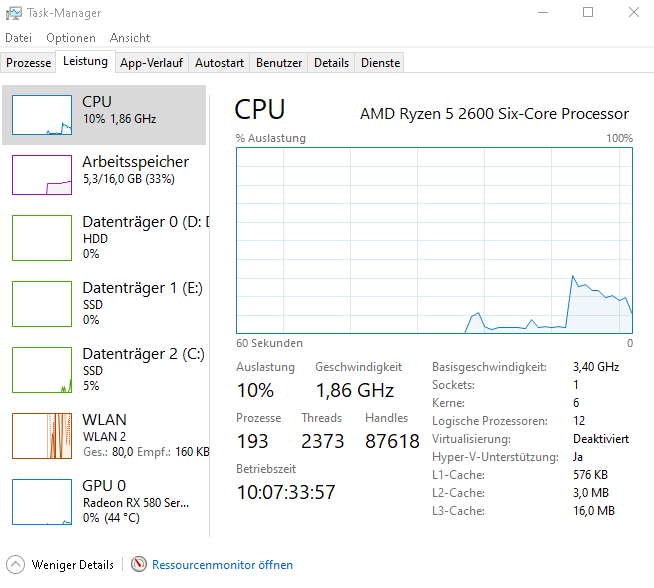Select the Arbeitsspeicher memory graph thumbnail
The width and height of the screenshot is (654, 588).
[x=42, y=175]
